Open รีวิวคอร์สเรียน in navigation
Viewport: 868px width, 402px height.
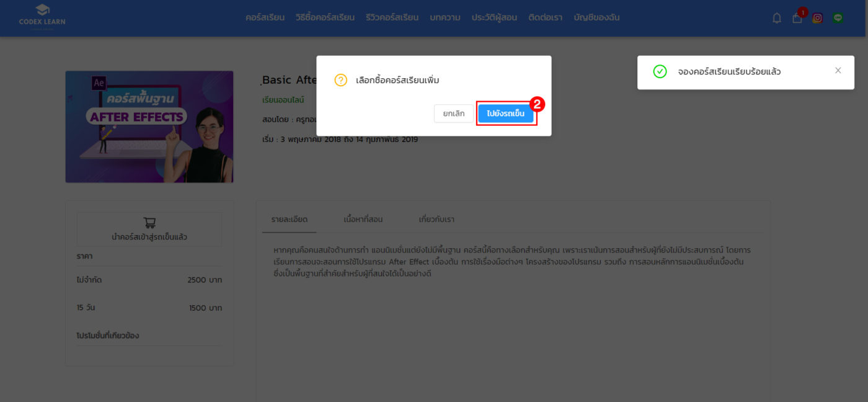[392, 17]
